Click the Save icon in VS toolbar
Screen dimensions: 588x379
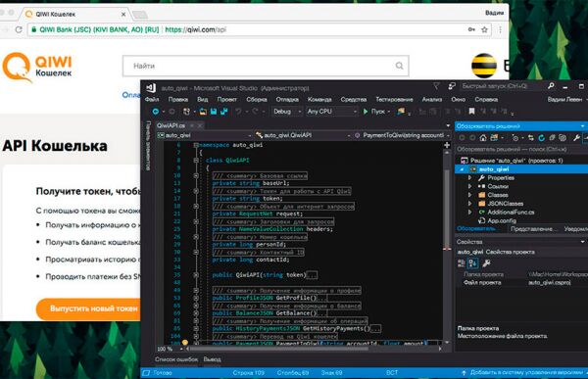(214, 112)
